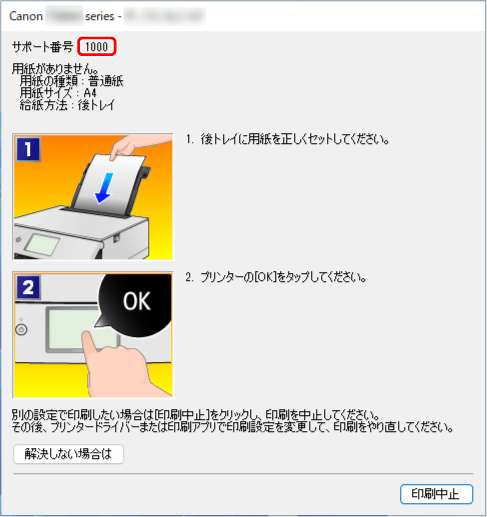Screen dimensions: 487x517
Task: Click the Canon series title bar text
Action: point(107,16)
